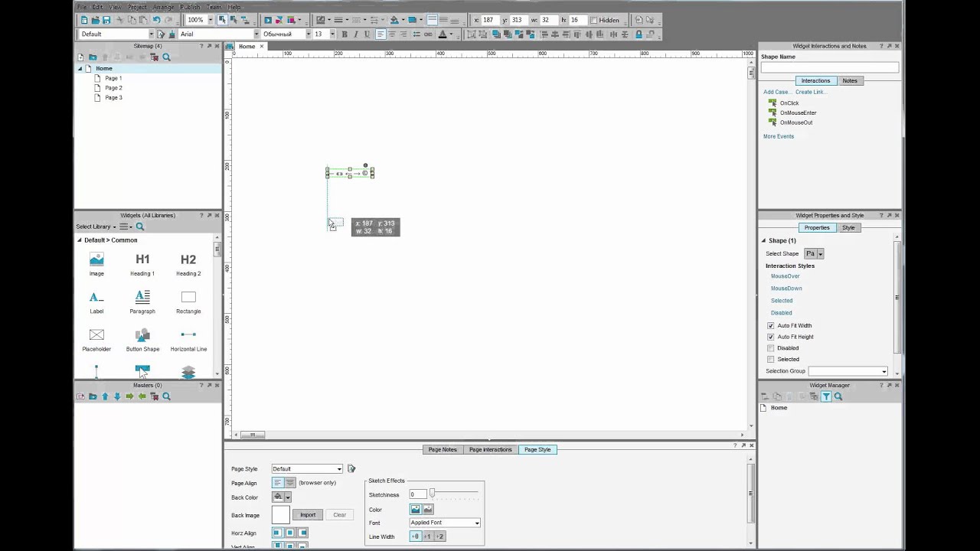Switch to the Style tab
980x551 pixels.
[848, 227]
